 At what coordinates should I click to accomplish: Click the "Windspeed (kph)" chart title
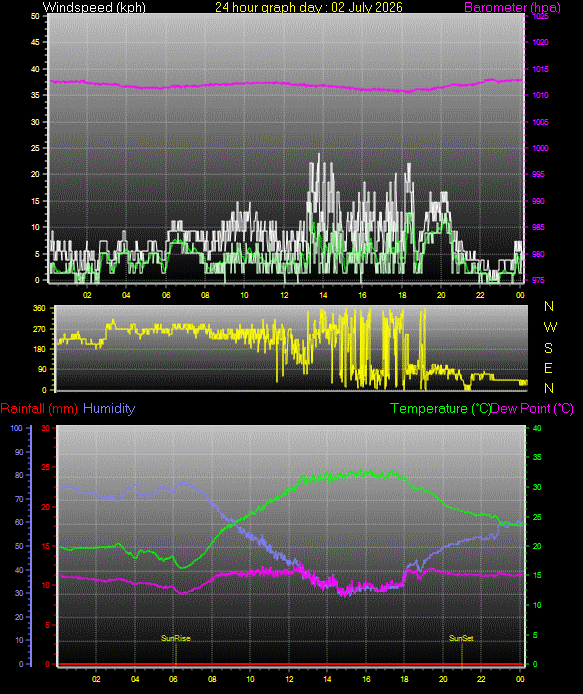[x=94, y=7]
